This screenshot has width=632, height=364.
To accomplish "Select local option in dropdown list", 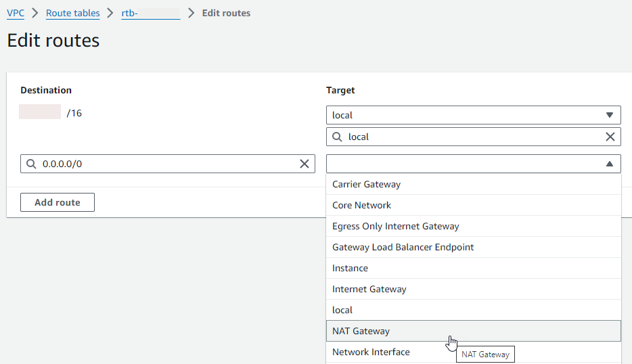I will [342, 310].
